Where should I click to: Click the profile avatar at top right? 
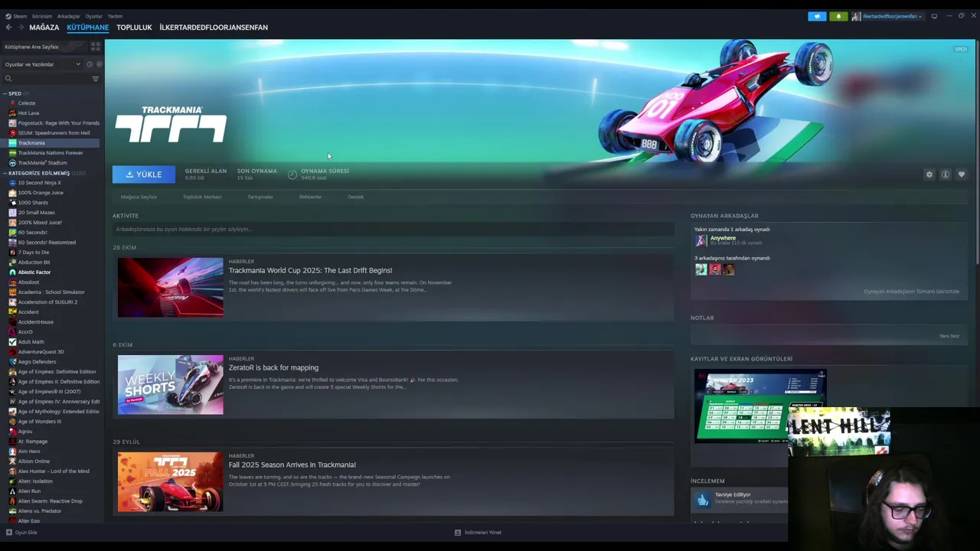(856, 16)
